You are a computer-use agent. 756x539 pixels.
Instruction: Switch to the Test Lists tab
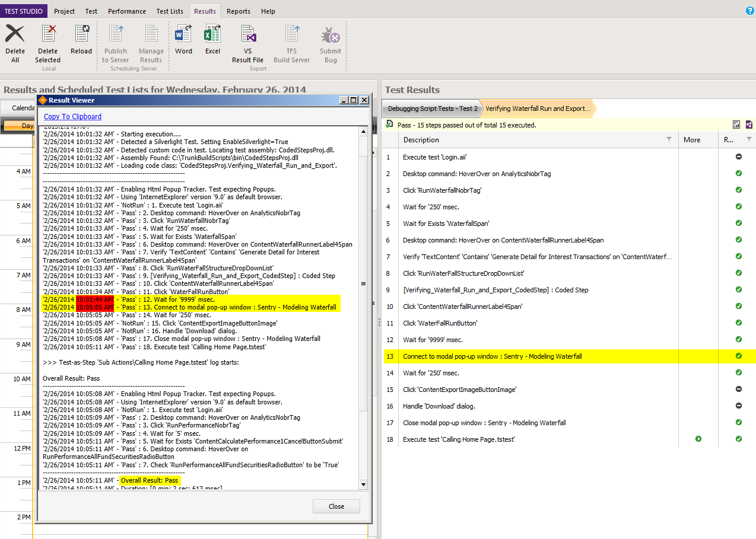[x=170, y=11]
